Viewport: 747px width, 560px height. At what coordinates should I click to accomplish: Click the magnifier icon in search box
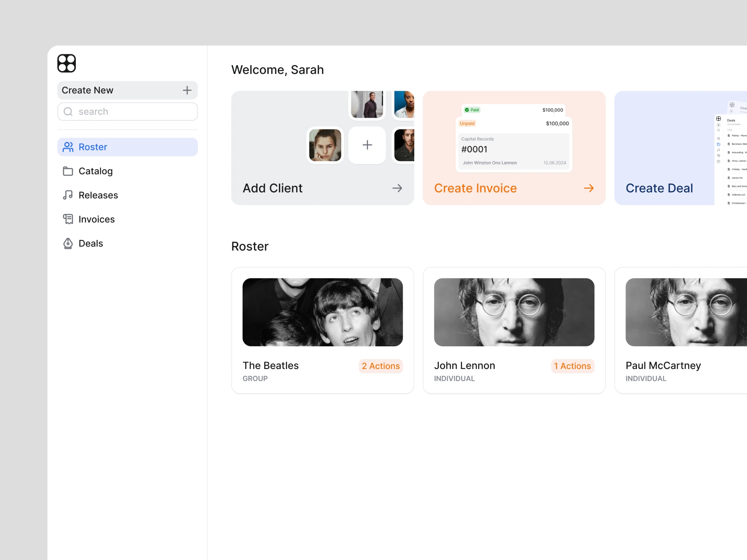pos(68,112)
